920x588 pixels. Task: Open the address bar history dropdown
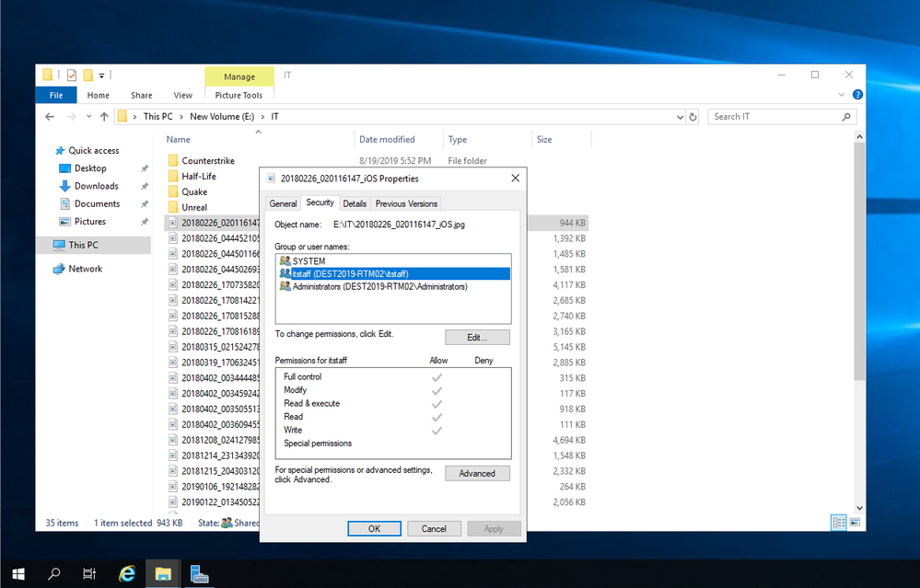tap(680, 117)
